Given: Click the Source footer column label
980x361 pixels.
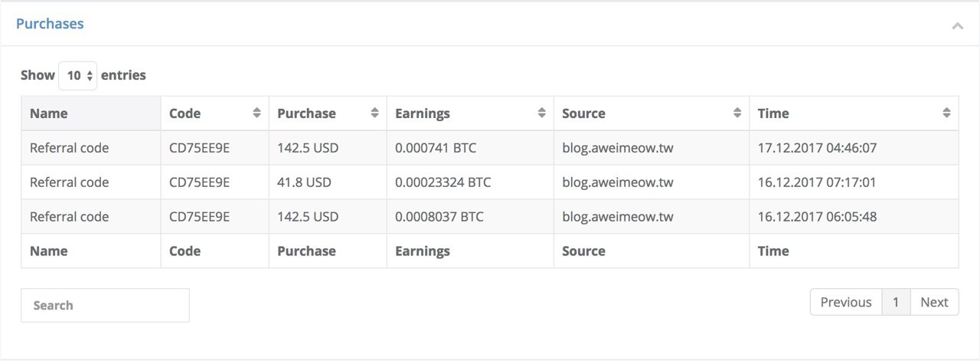Looking at the screenshot, I should [x=583, y=251].
